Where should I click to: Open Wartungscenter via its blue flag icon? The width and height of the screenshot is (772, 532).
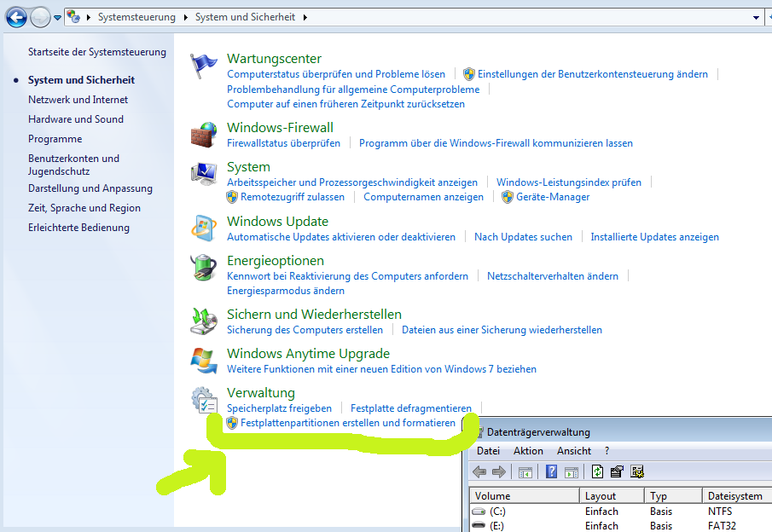pos(203,66)
